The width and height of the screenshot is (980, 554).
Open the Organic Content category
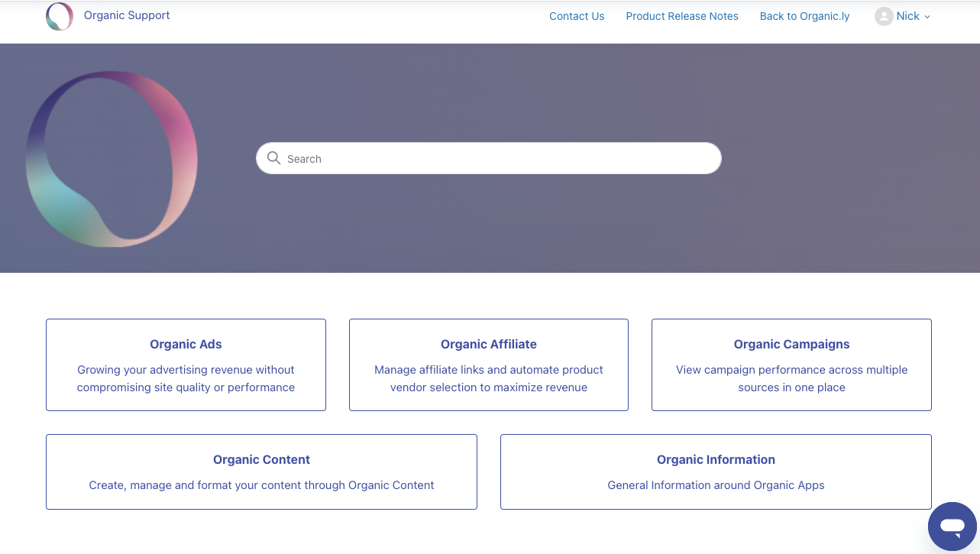261,471
